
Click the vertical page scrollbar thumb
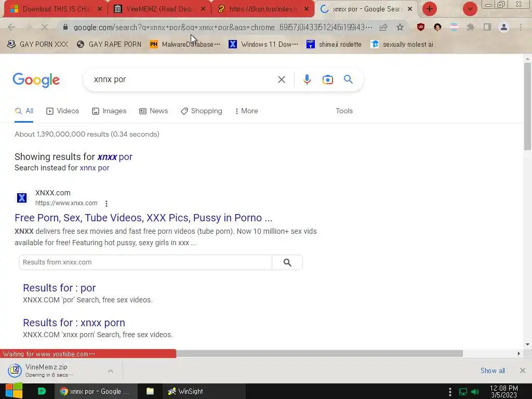click(x=528, y=106)
